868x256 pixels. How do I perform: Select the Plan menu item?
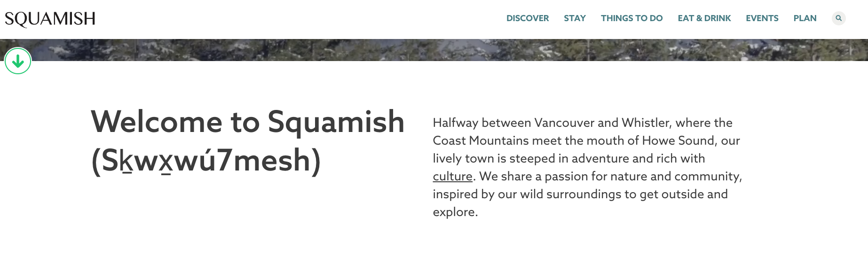point(805,18)
